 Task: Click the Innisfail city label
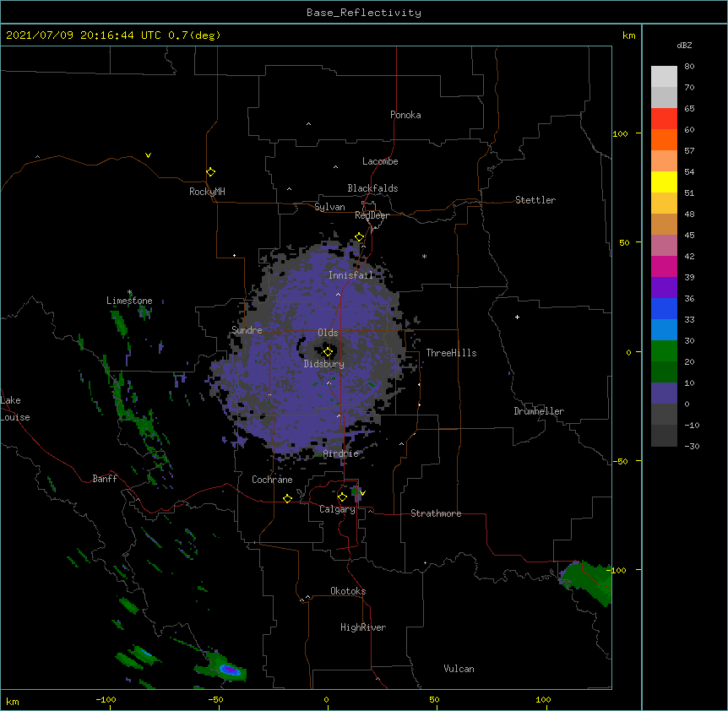351,275
